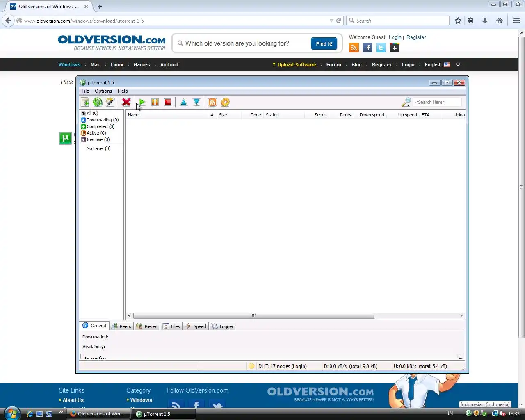Click the upload rate status U: 0.0 kB/s

(420, 366)
